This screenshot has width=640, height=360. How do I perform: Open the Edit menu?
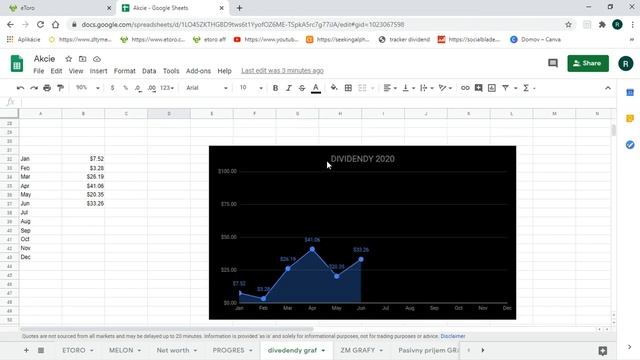tap(56, 71)
